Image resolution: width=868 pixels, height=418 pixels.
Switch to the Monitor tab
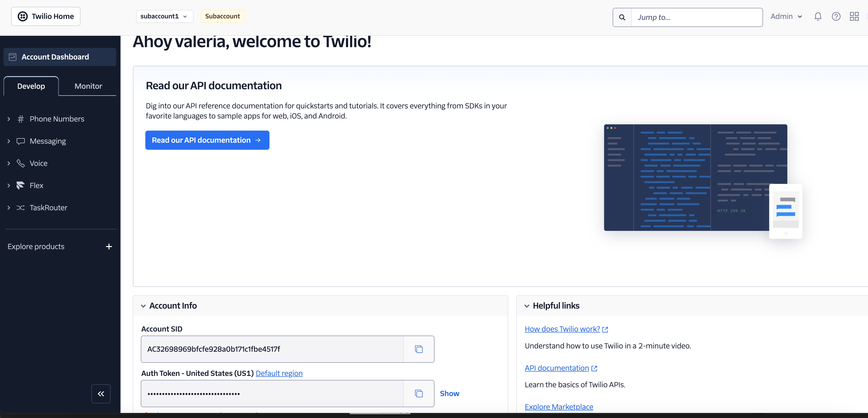(x=88, y=86)
